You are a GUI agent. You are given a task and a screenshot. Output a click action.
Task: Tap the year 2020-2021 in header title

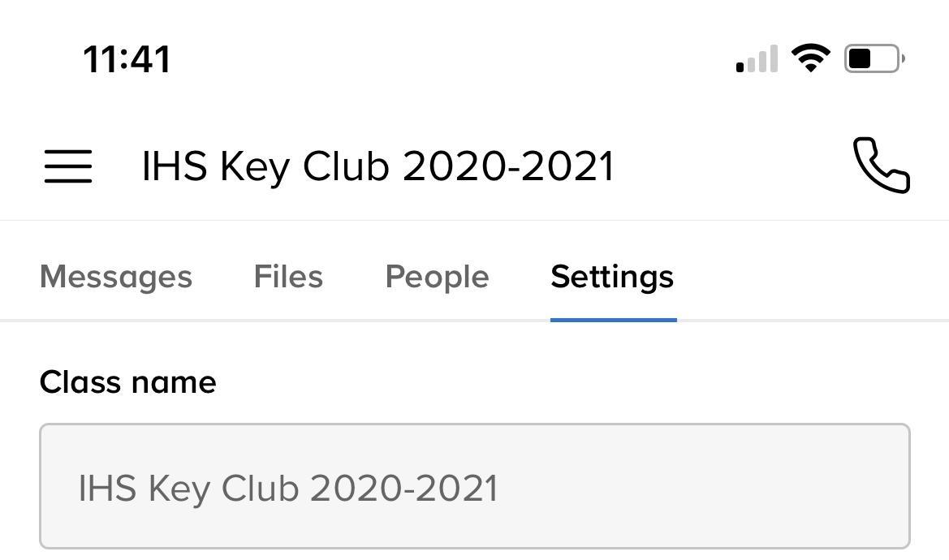[508, 166]
